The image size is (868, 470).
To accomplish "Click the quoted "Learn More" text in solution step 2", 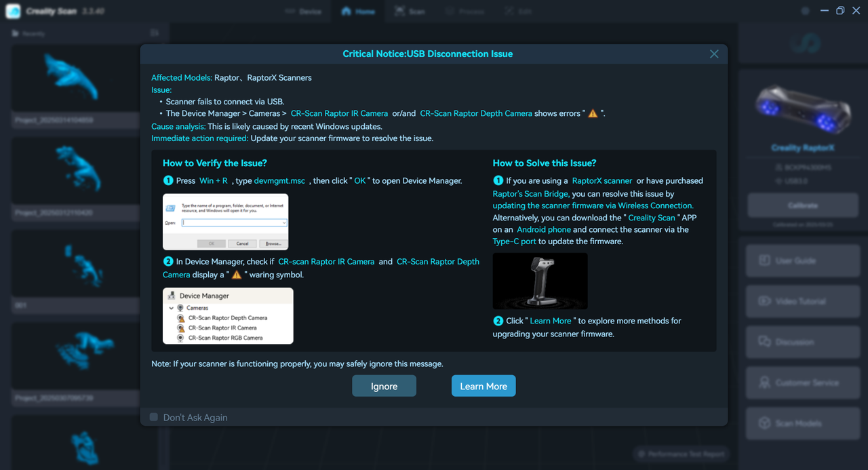I will pos(551,321).
